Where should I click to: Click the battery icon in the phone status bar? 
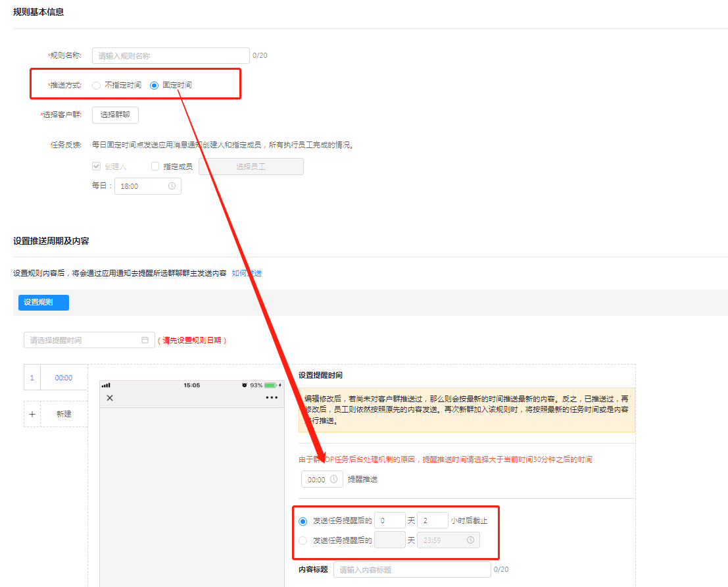[x=271, y=385]
